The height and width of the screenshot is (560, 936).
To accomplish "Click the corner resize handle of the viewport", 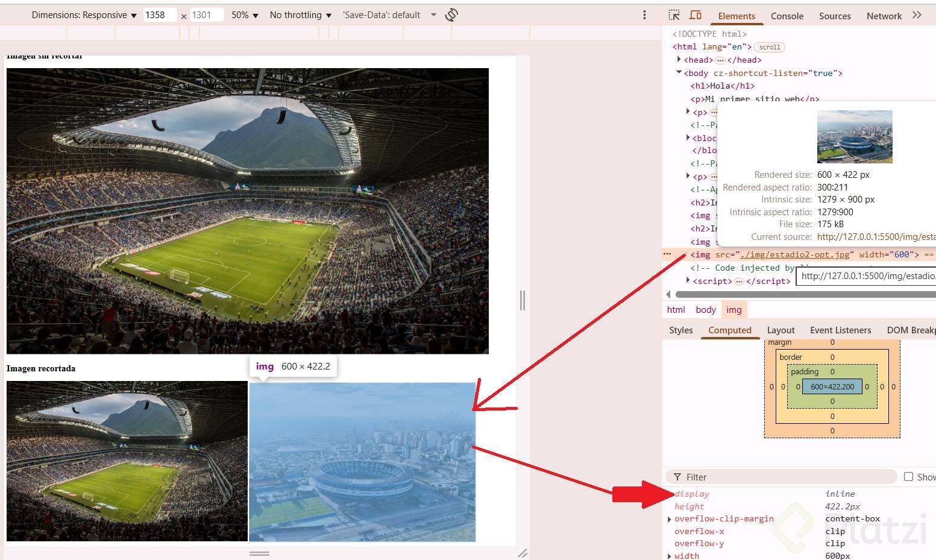I will click(523, 553).
